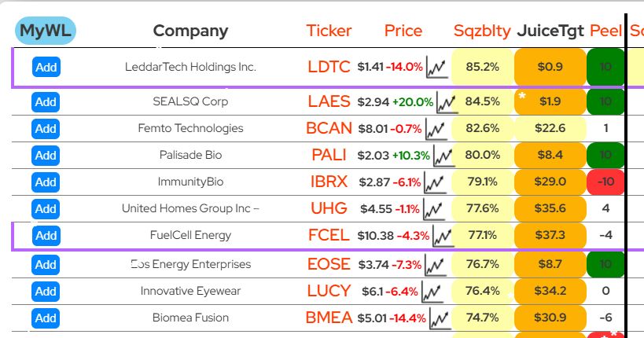Sort by the Ticker column header

(x=329, y=31)
